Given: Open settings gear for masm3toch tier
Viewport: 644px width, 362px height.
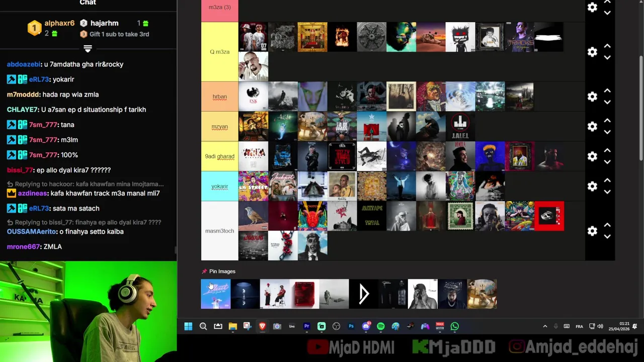Looking at the screenshot, I should (592, 231).
